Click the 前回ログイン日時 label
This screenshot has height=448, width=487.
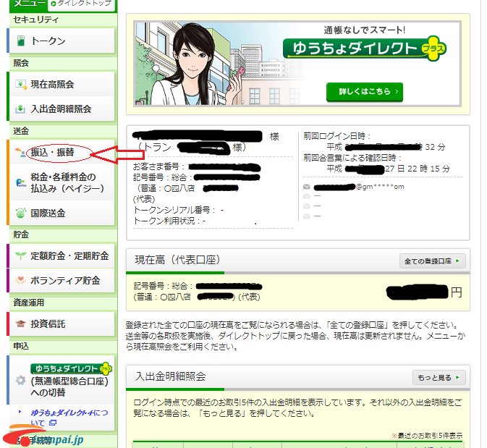pos(336,136)
